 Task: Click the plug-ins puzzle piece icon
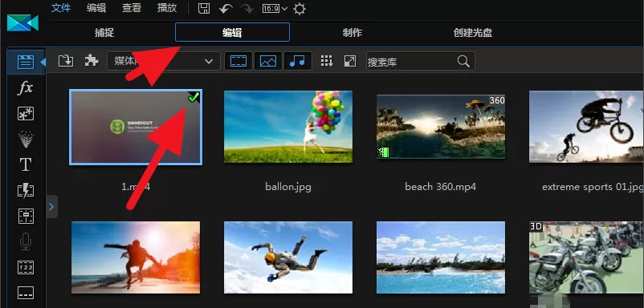(92, 61)
